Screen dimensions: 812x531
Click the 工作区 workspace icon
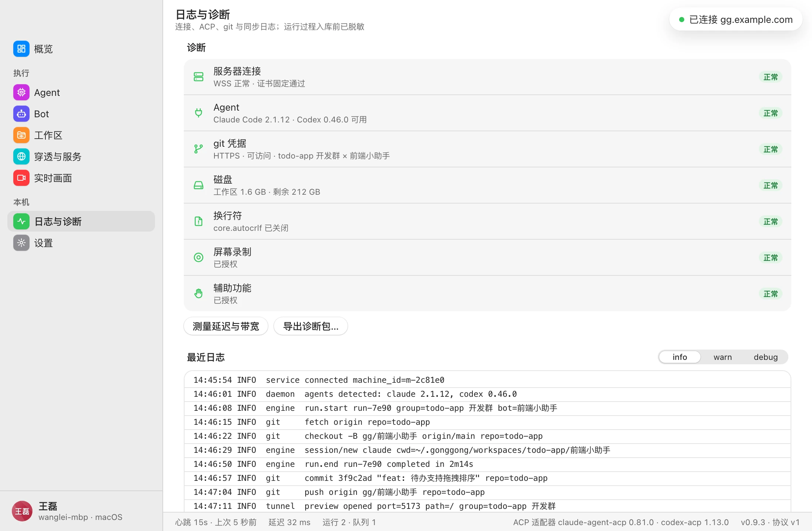tap(21, 135)
